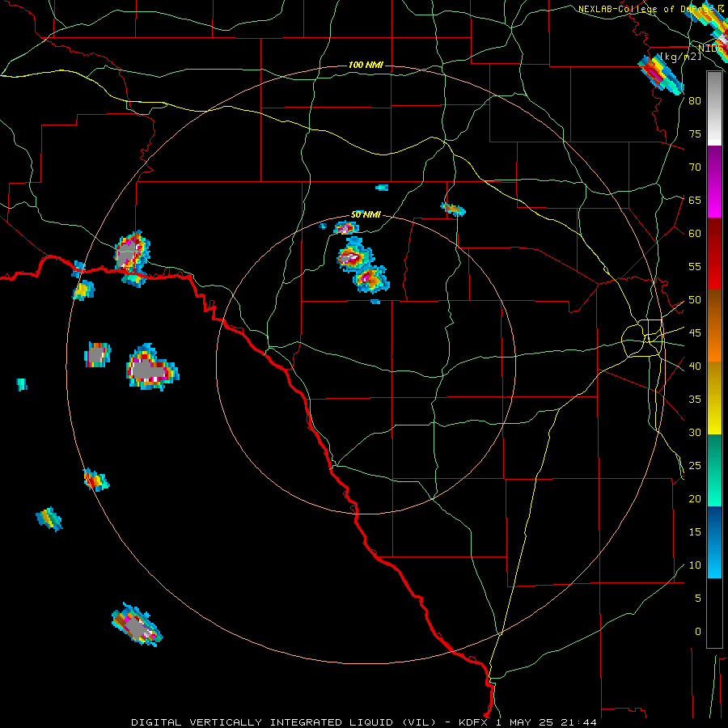The image size is (728, 728).
Task: Select the 45 value on the color scale
Action: (695, 333)
